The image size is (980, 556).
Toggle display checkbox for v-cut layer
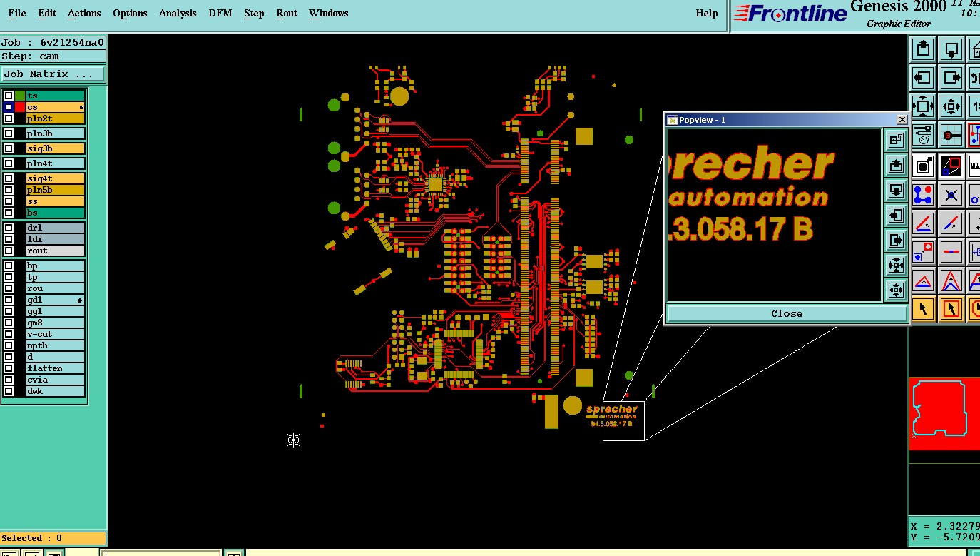click(x=9, y=334)
